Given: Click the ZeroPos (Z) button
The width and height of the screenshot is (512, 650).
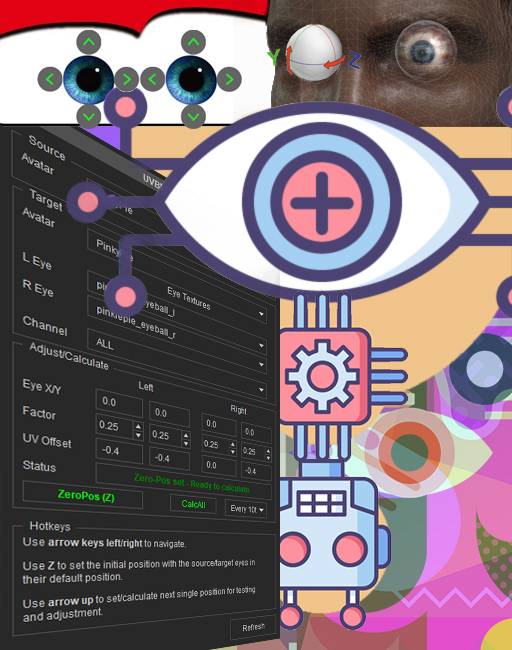Looking at the screenshot, I should (83, 495).
